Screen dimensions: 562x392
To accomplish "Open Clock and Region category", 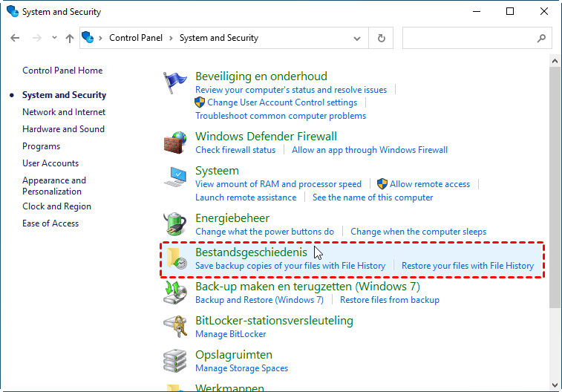I will [56, 206].
